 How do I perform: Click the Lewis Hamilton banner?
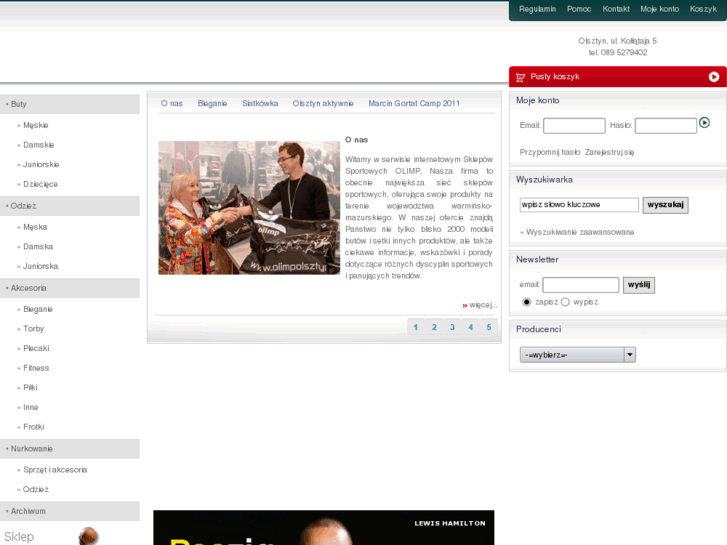(x=324, y=527)
